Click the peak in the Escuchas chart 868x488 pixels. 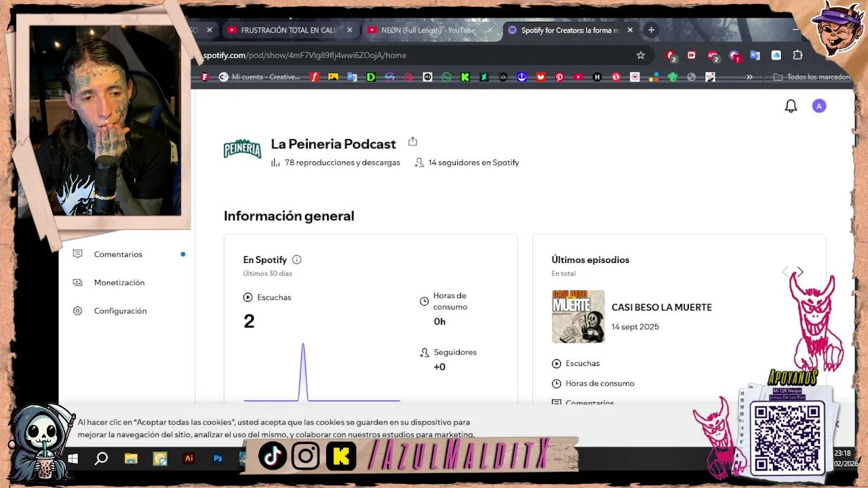303,346
